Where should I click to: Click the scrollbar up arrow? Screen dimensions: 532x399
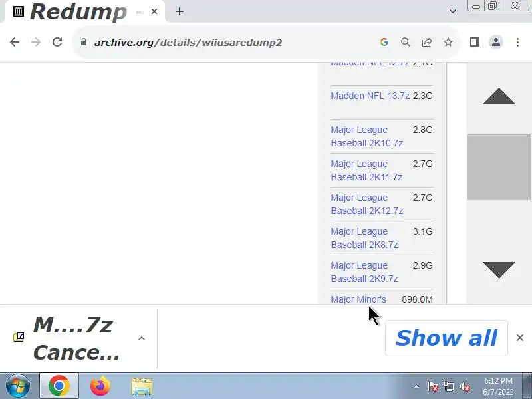[499, 96]
